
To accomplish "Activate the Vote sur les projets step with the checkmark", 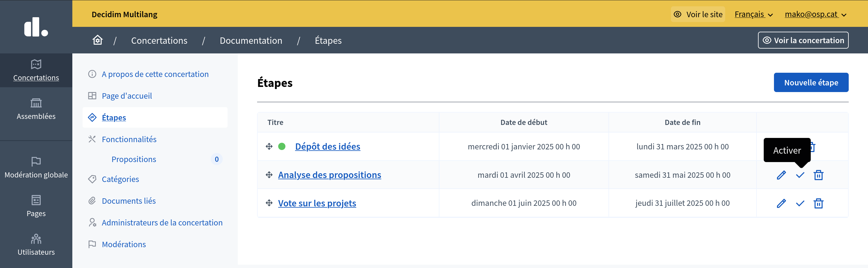I will point(800,203).
